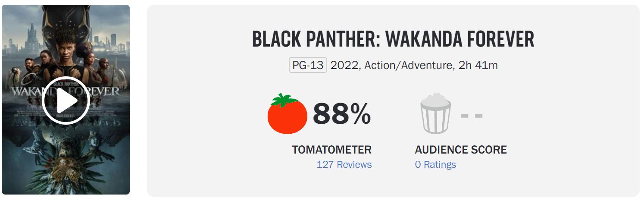Click the 88% Tomatometer score
Viewport: 644px width, 201px height.
[x=341, y=114]
